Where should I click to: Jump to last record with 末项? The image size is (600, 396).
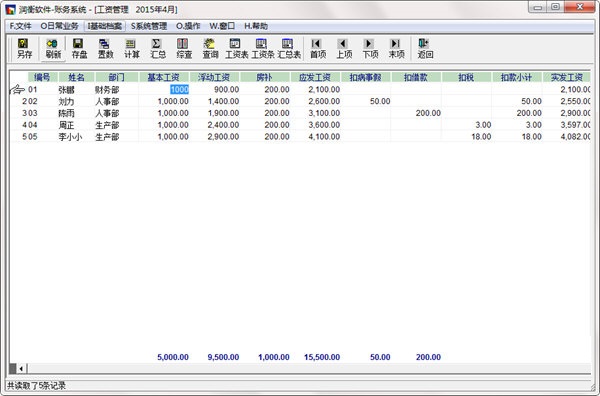click(x=396, y=48)
